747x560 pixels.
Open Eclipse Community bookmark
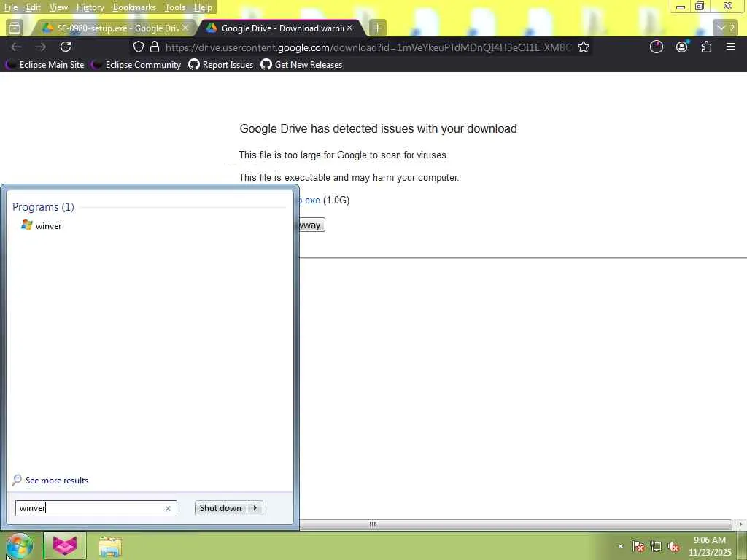(136, 64)
